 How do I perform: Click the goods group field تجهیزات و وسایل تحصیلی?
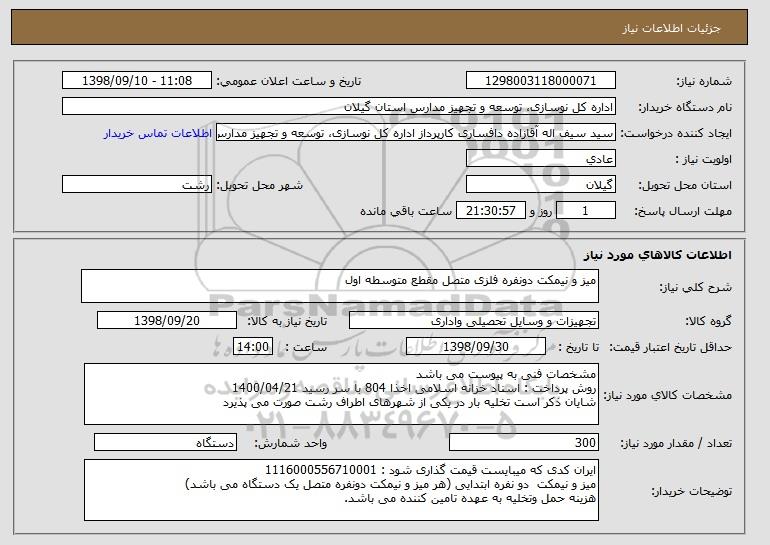pos(474,321)
